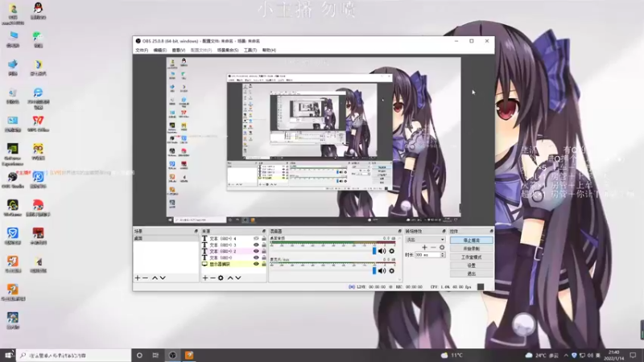This screenshot has width=644, height=362.
Task: Open the OBS Studio desktop shortcut
Action: (x=12, y=179)
